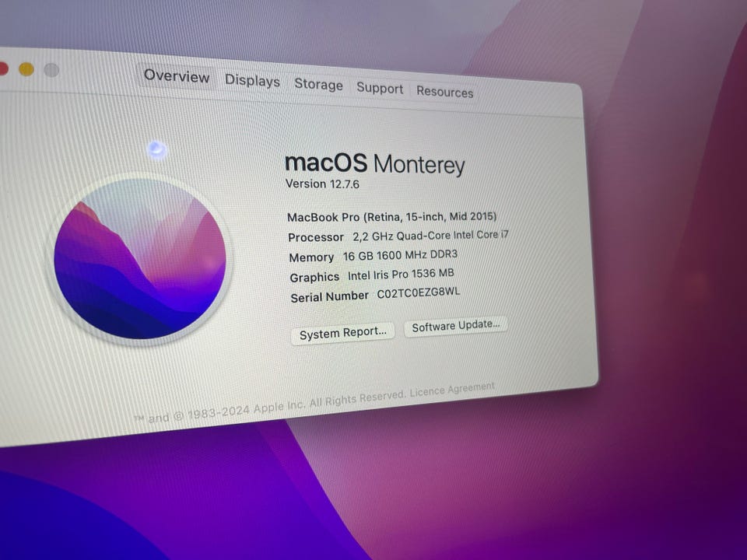Switch to the Overview tab
This screenshot has width=747, height=560.
(x=177, y=76)
